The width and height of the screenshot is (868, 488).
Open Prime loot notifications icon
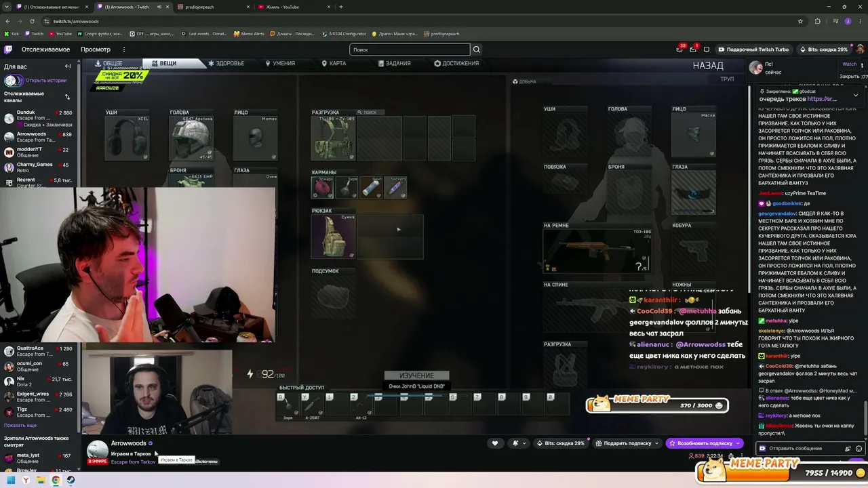679,49
